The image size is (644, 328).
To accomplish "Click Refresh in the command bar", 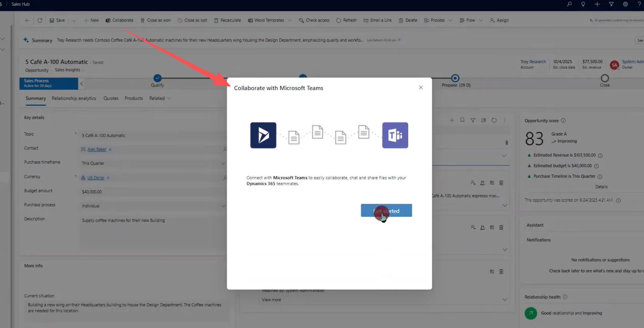I will (346, 20).
